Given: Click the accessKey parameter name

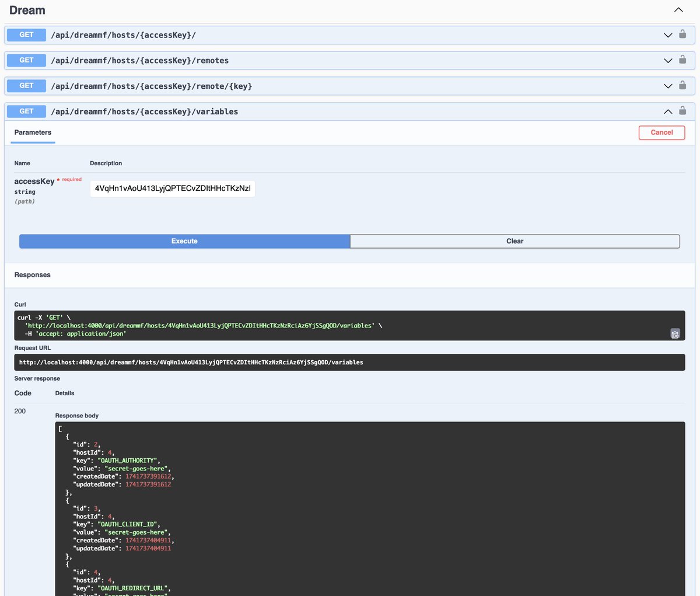Looking at the screenshot, I should click(x=34, y=182).
